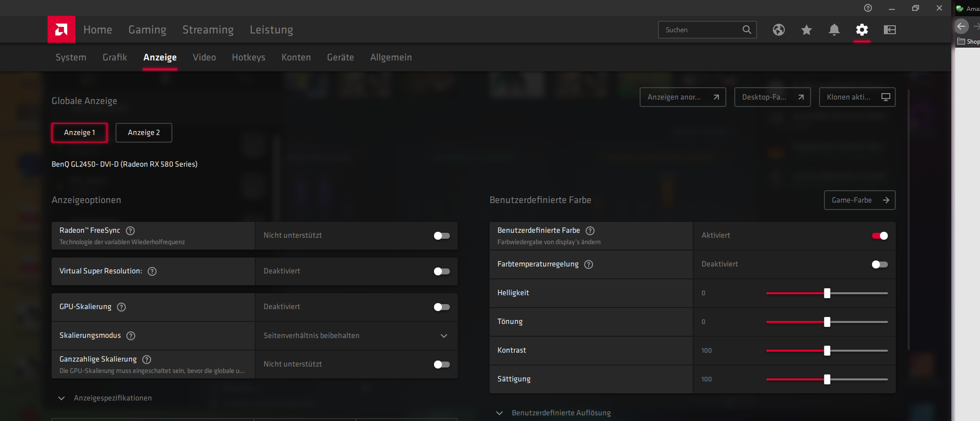The height and width of the screenshot is (421, 980).
Task: Click the Kontrast slider handle
Action: coord(827,351)
